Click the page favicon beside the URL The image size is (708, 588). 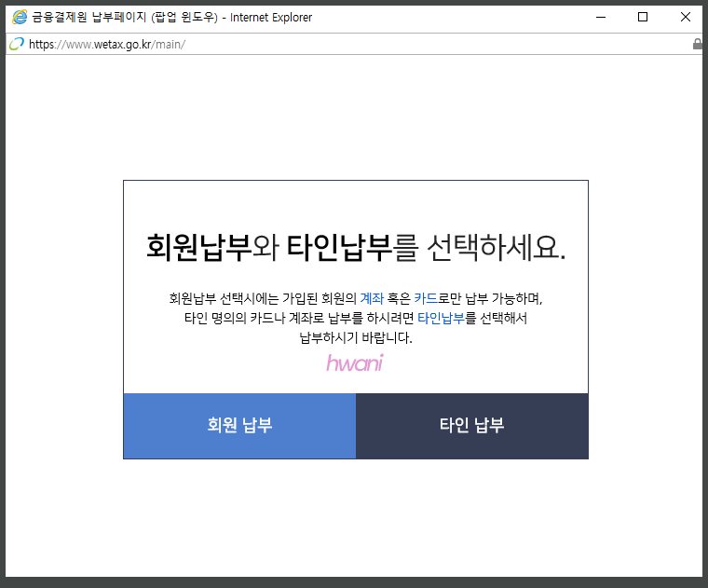[17, 44]
